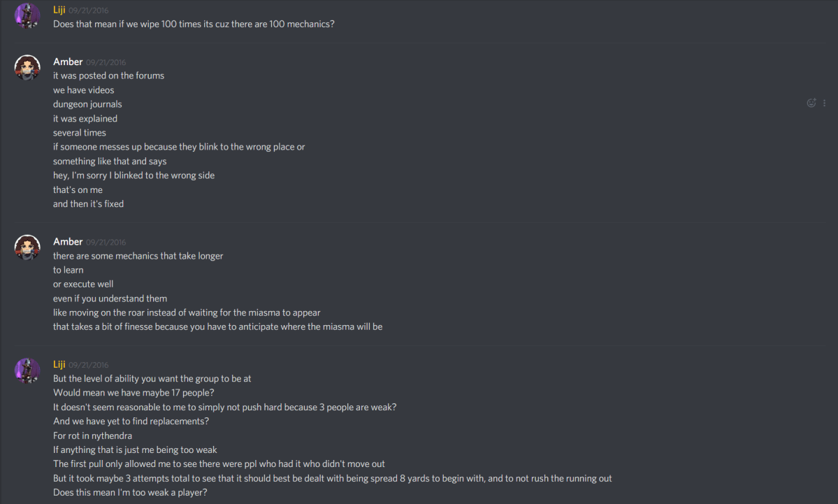Select the message 'it was posted on the forums'
Image resolution: width=838 pixels, height=504 pixels.
point(108,75)
